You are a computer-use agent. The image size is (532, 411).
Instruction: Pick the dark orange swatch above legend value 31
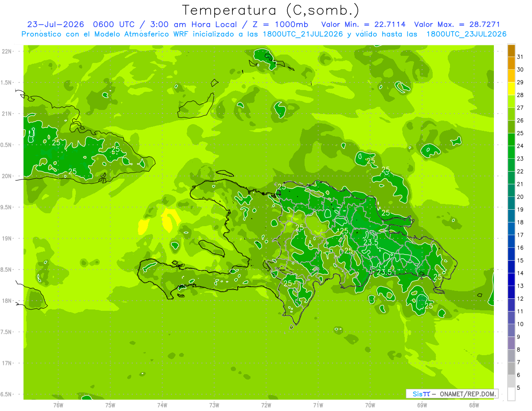(x=511, y=51)
